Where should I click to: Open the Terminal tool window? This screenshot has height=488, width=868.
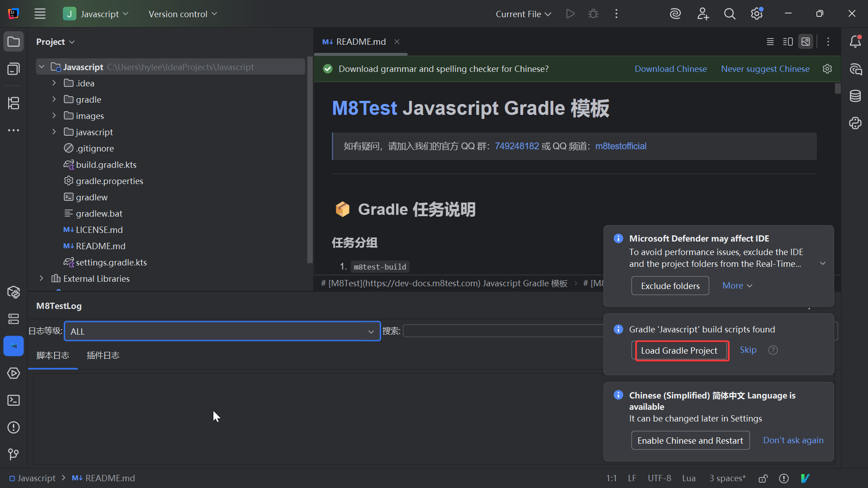click(x=14, y=400)
